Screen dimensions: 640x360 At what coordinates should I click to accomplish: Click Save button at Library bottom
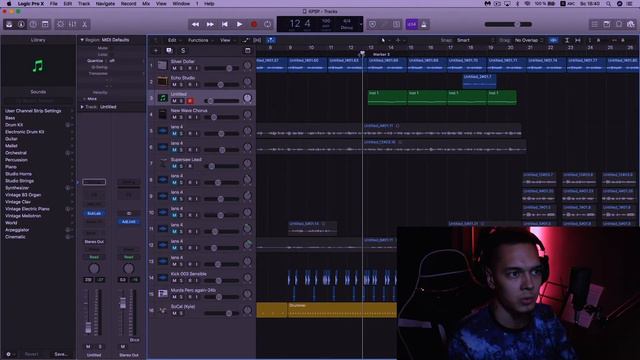pos(61,354)
